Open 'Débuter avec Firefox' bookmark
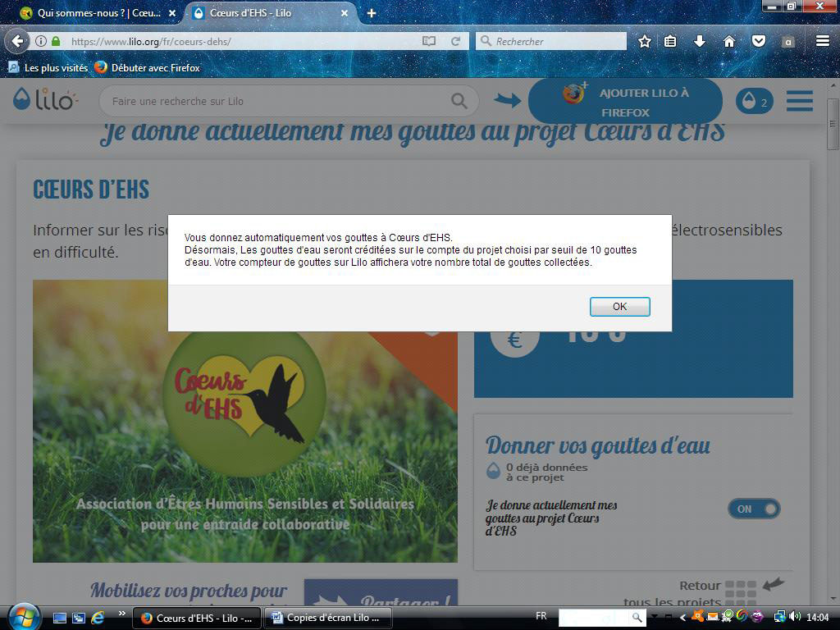The height and width of the screenshot is (630, 840). (147, 68)
